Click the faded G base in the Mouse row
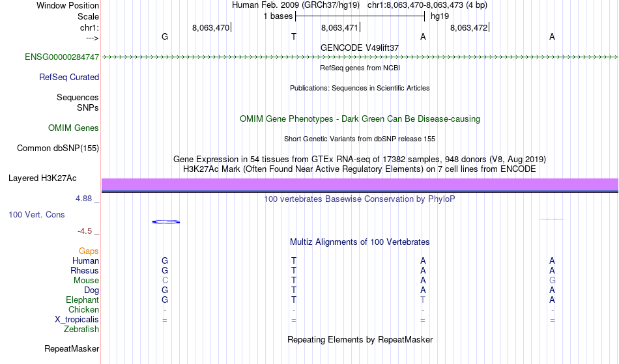Image resolution: width=619 pixels, height=364 pixels. [x=553, y=281]
